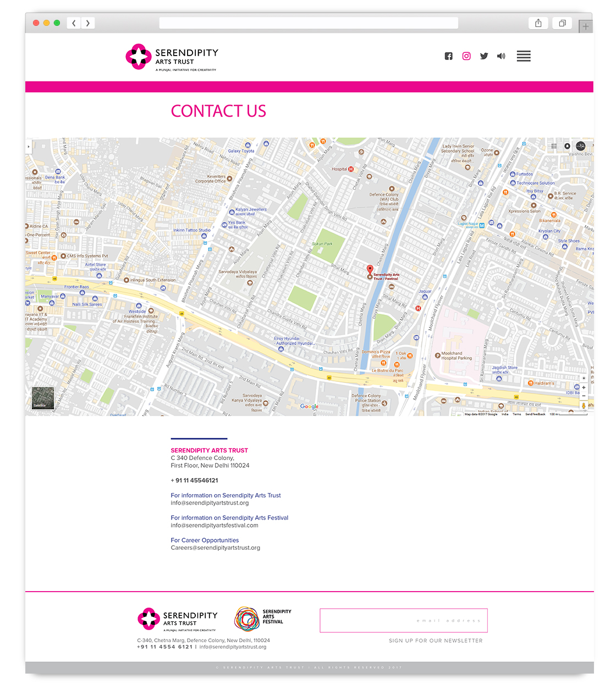The width and height of the screenshot is (616, 689).
Task: Open the Instagram profile icon
Action: (x=466, y=56)
